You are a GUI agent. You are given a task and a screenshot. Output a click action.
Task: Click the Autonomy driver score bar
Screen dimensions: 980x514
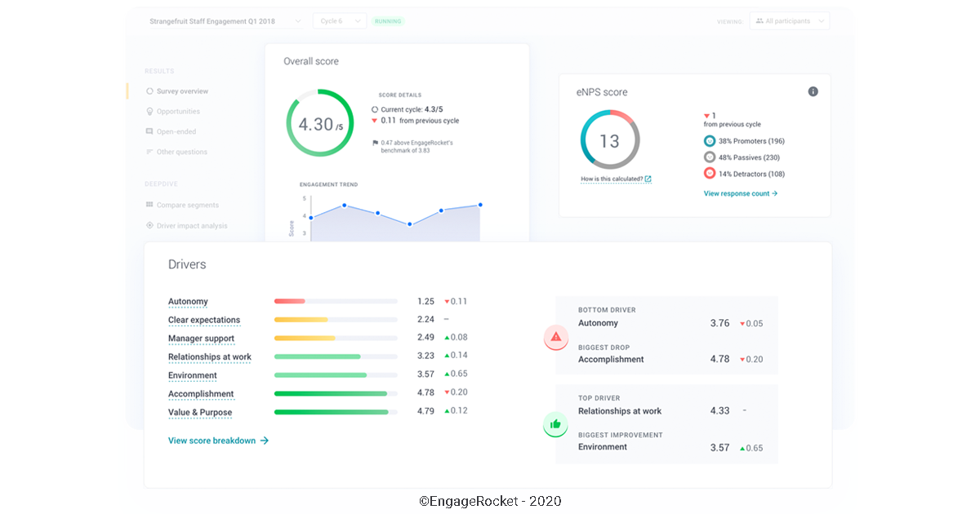[x=335, y=301]
